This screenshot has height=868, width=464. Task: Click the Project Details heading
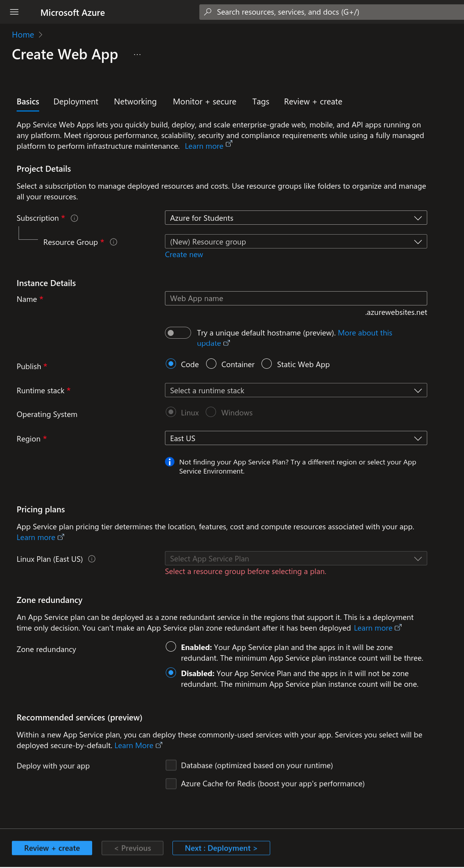coord(44,169)
